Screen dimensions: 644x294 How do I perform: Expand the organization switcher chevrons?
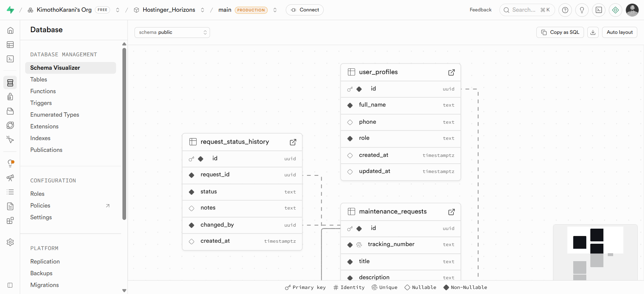(x=118, y=10)
